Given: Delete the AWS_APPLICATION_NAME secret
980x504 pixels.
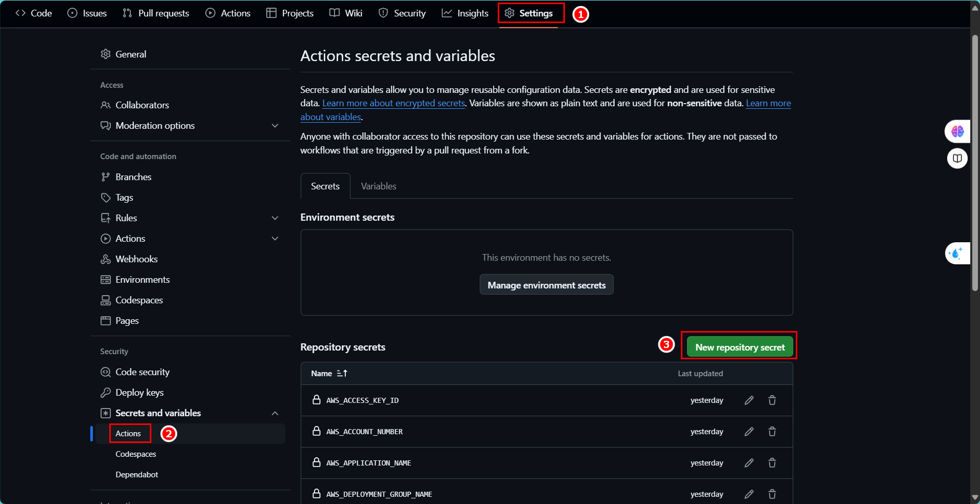Looking at the screenshot, I should [x=772, y=463].
